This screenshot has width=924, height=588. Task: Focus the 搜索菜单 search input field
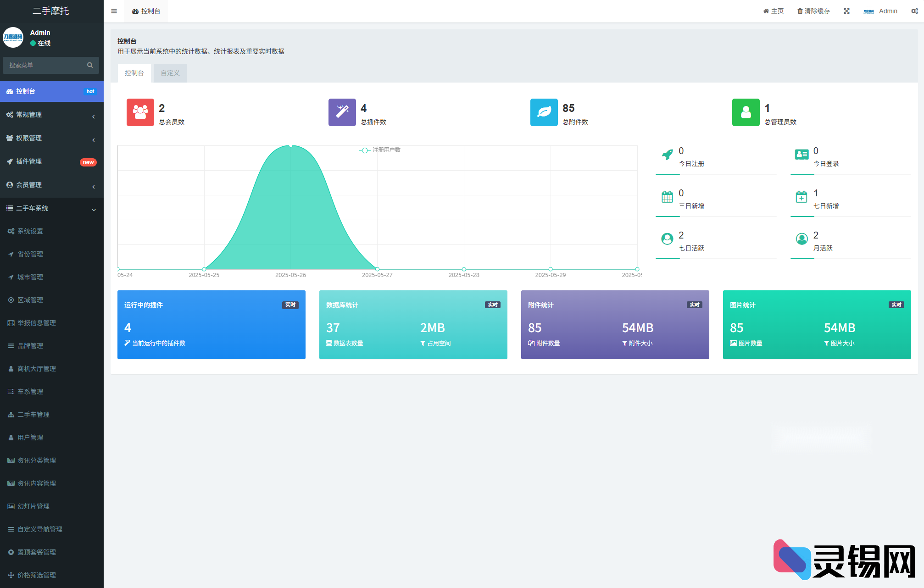(45, 65)
